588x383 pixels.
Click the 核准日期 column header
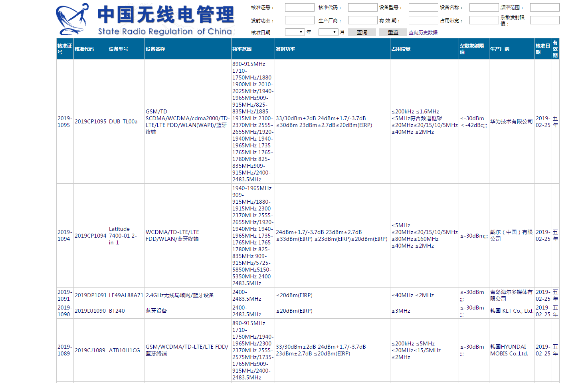(x=543, y=49)
